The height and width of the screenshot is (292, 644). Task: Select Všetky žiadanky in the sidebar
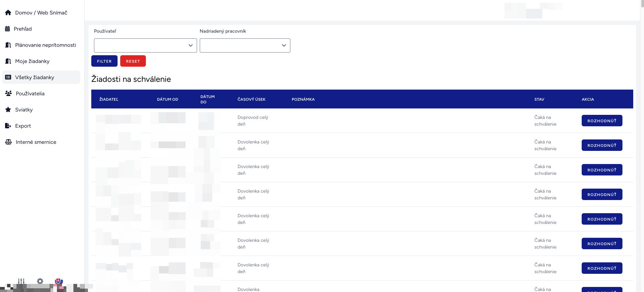tap(41, 77)
